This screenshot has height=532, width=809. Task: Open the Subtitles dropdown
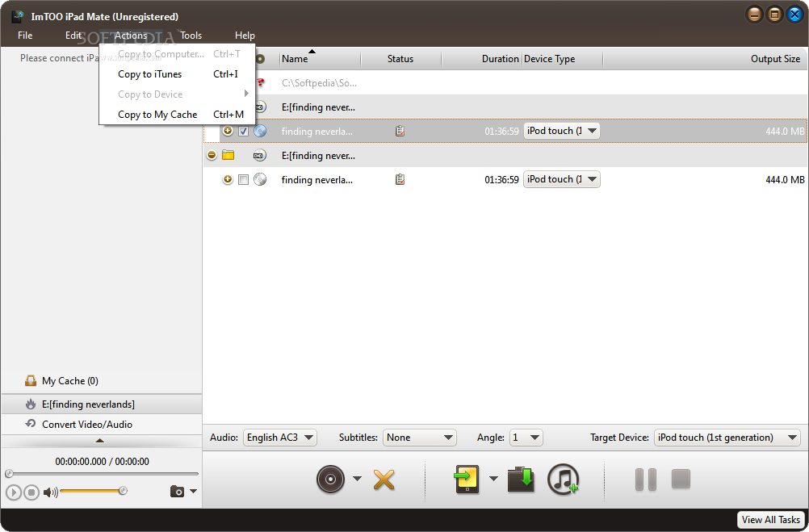click(x=420, y=438)
